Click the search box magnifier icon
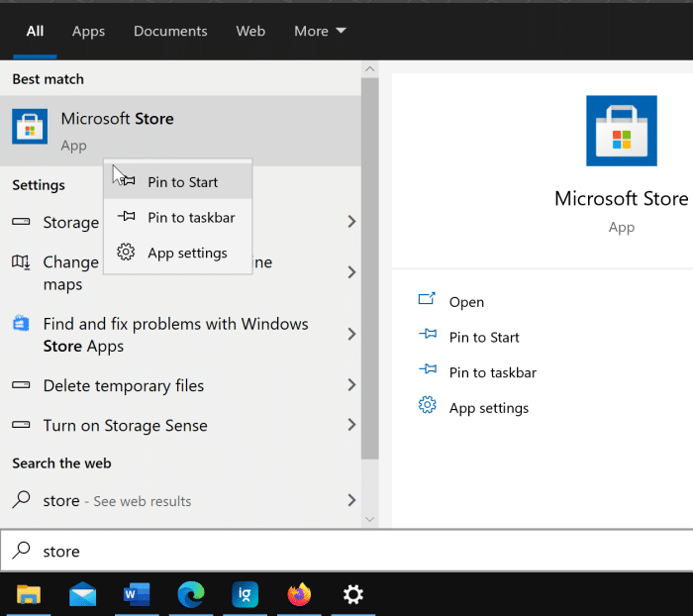Screen dimensions: 693x616 [x=21, y=551]
